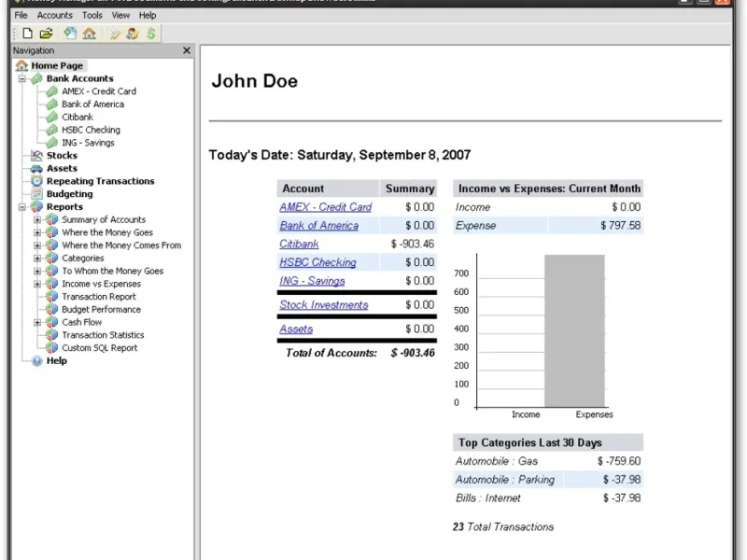Click the Home house icon in toolbar
747x560 pixels.
[89, 34]
